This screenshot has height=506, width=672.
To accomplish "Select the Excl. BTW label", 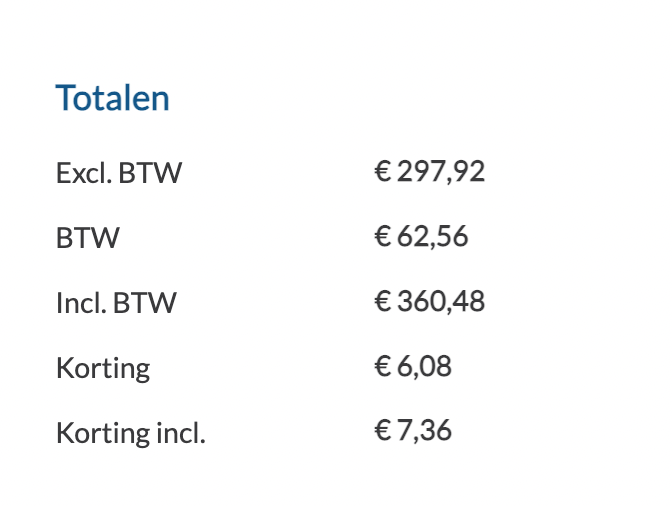I will pyautogui.click(x=119, y=173).
